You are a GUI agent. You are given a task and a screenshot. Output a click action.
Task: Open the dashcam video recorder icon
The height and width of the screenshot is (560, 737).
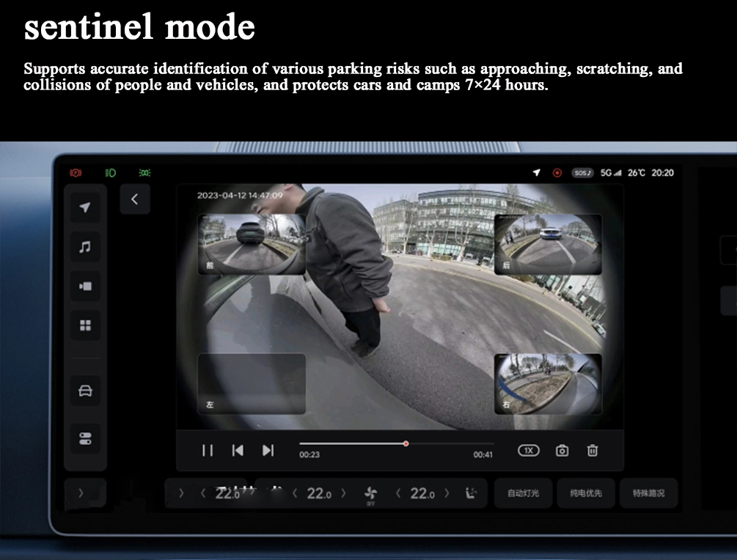(85, 286)
